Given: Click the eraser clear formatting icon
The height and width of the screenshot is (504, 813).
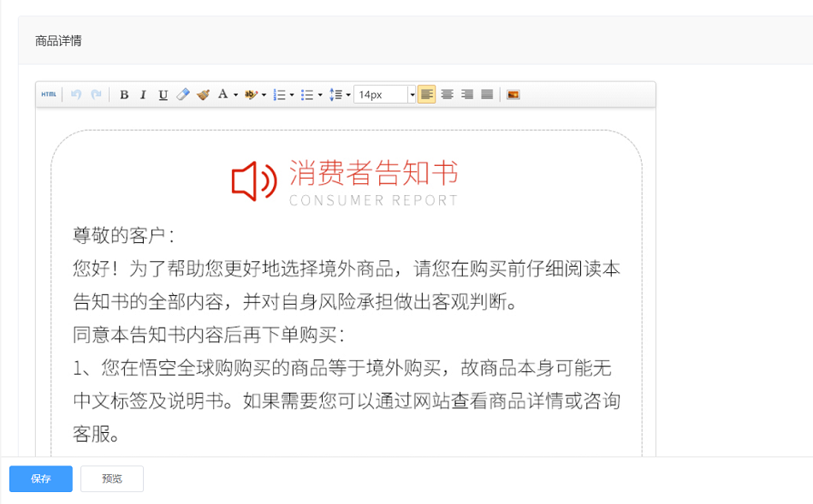Looking at the screenshot, I should pos(182,94).
